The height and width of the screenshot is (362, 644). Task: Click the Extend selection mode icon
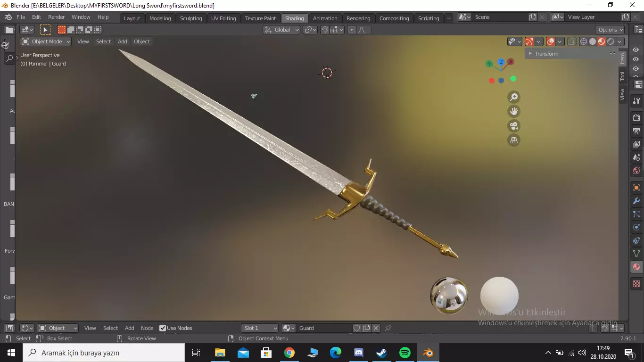click(x=71, y=30)
